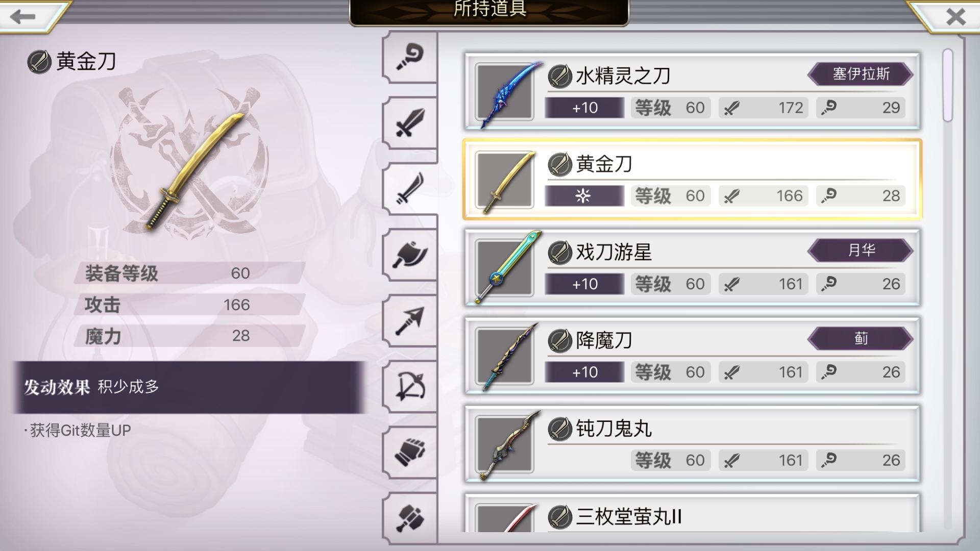Image resolution: width=980 pixels, height=551 pixels.
Task: Select the axe weapon category tab
Action: pyautogui.click(x=410, y=255)
